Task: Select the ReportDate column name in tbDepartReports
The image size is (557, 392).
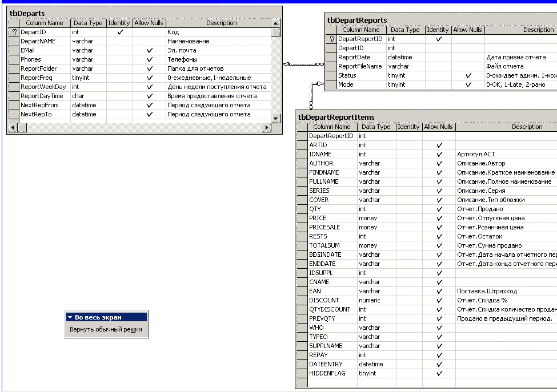Action: [x=354, y=57]
